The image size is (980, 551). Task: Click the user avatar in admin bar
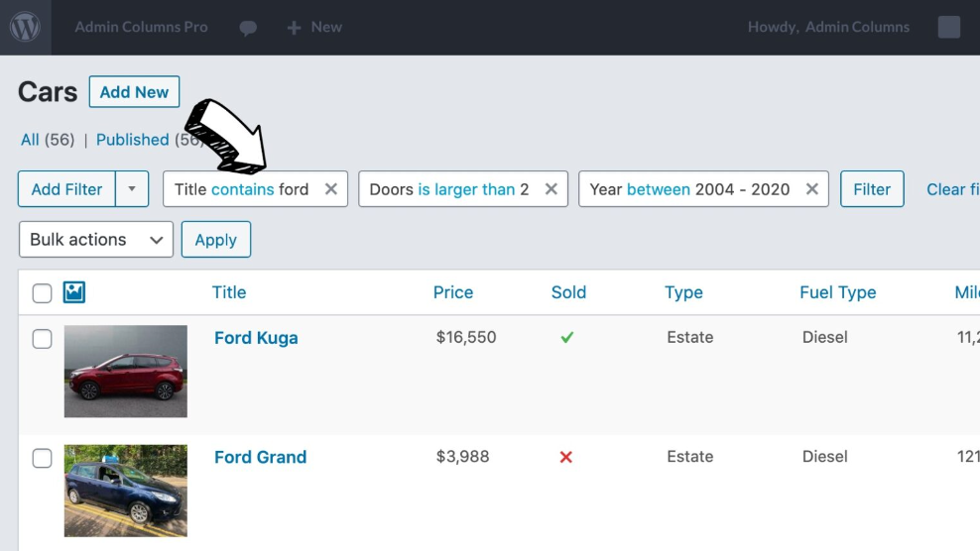click(x=948, y=27)
